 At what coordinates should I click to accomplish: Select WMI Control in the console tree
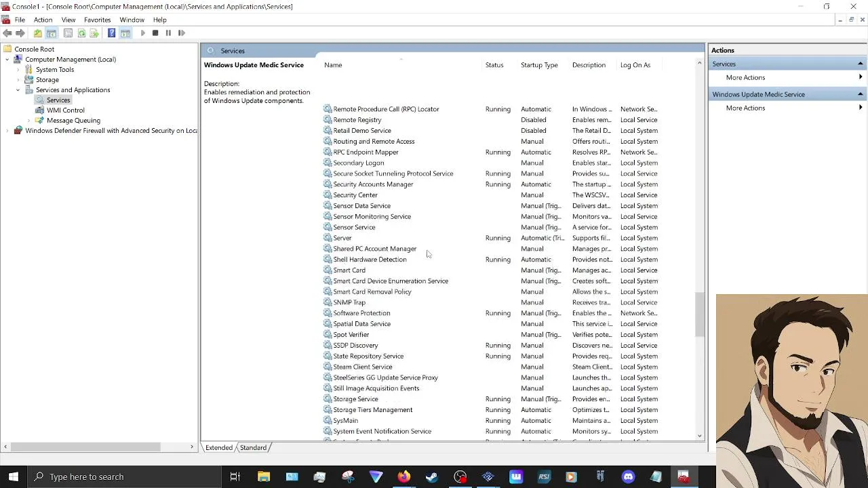(x=66, y=110)
